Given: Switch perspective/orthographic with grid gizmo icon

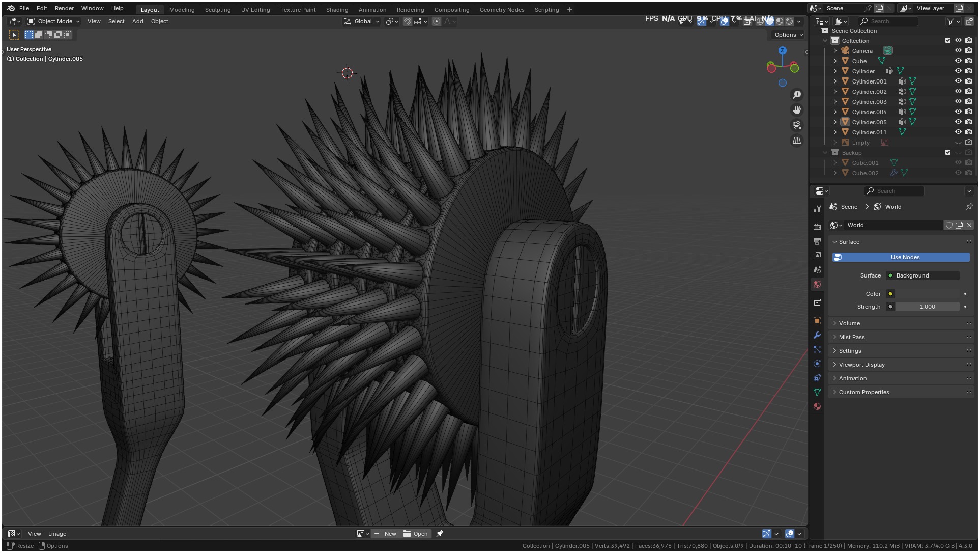Looking at the screenshot, I should (x=797, y=141).
